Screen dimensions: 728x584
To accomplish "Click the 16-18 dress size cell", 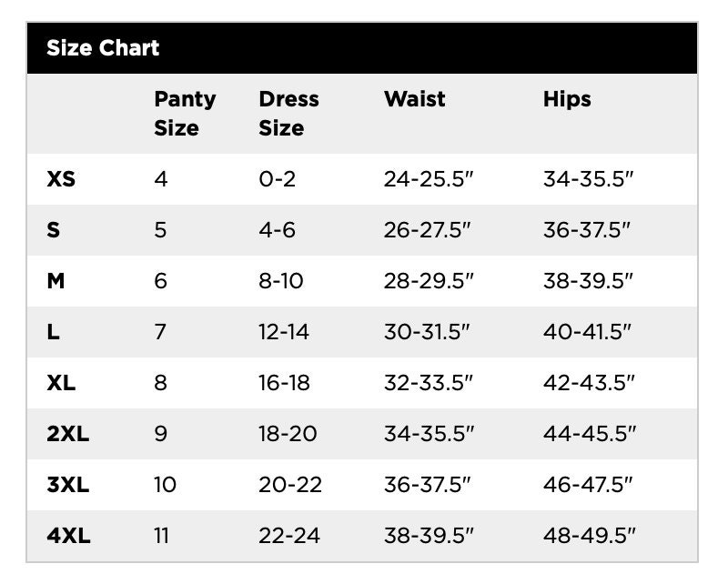I will 284,383.
